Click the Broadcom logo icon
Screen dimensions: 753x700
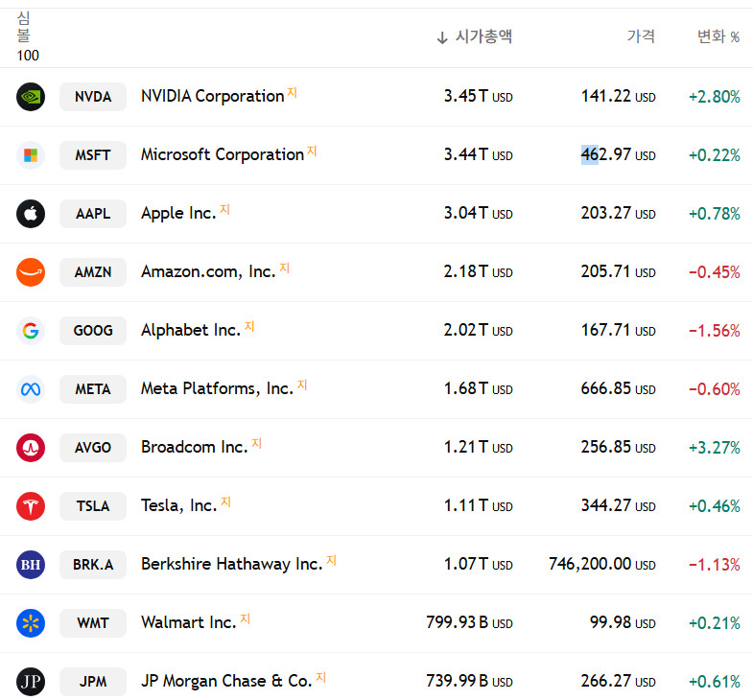coord(31,448)
